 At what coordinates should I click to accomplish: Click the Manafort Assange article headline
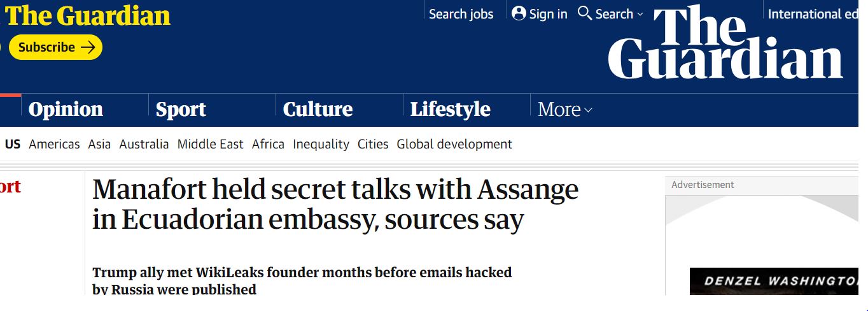pos(335,205)
